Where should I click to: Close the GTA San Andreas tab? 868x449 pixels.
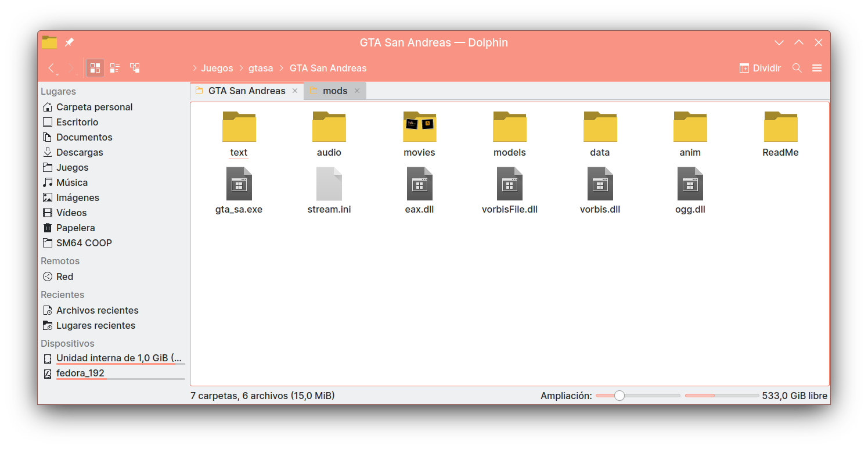coord(295,91)
